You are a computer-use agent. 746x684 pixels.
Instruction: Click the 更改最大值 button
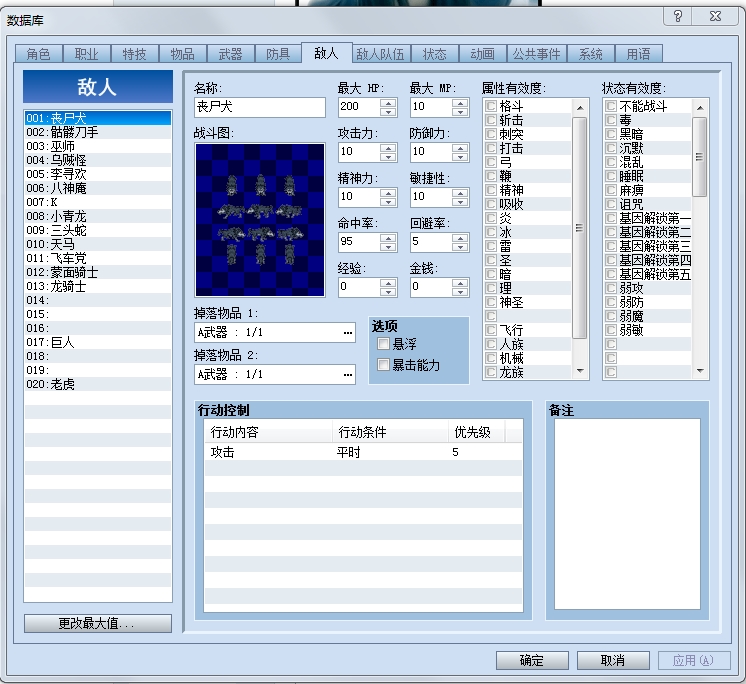(x=98, y=623)
